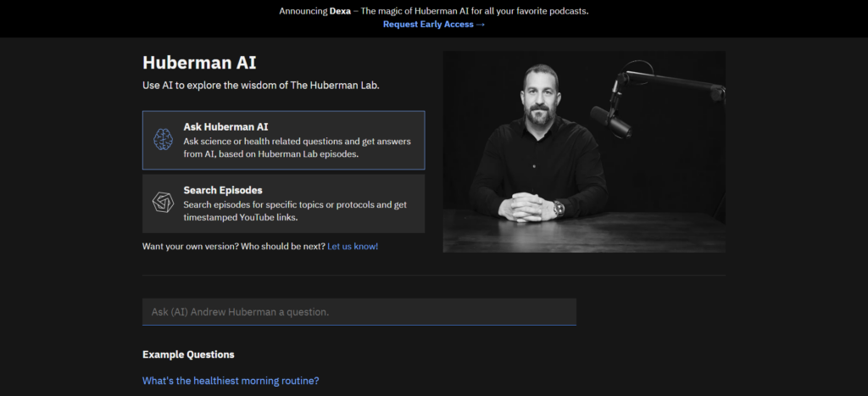Screen dimensions: 868x396
Task: Follow the "Let us know!" link
Action: (x=353, y=246)
